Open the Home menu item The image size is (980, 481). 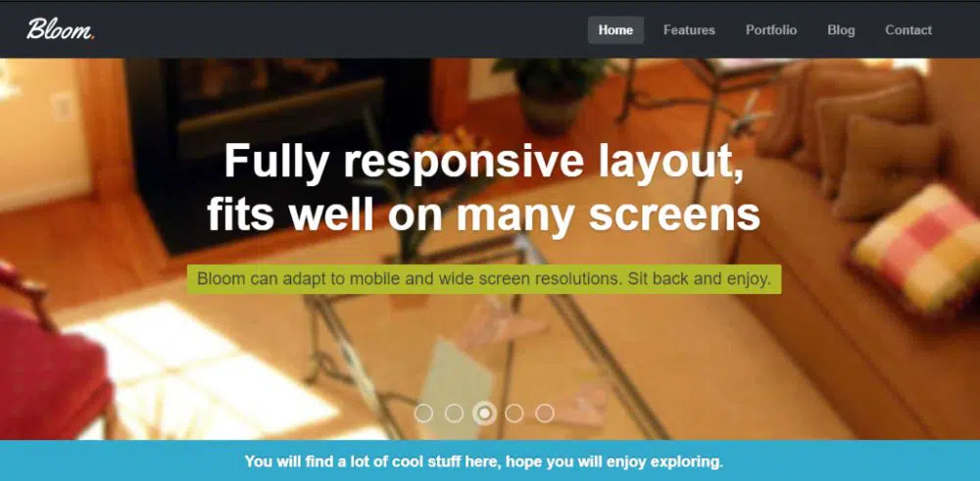[615, 30]
